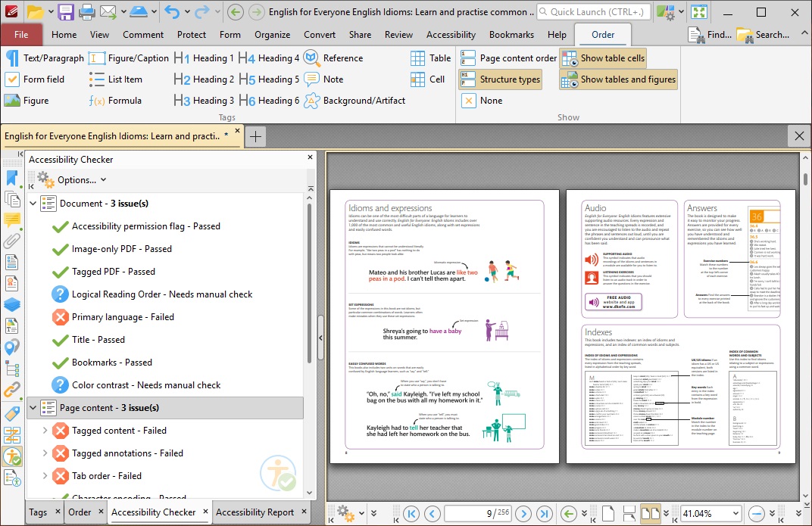812x526 pixels.
Task: Select the Heading 1 tag tool
Action: 203,58
